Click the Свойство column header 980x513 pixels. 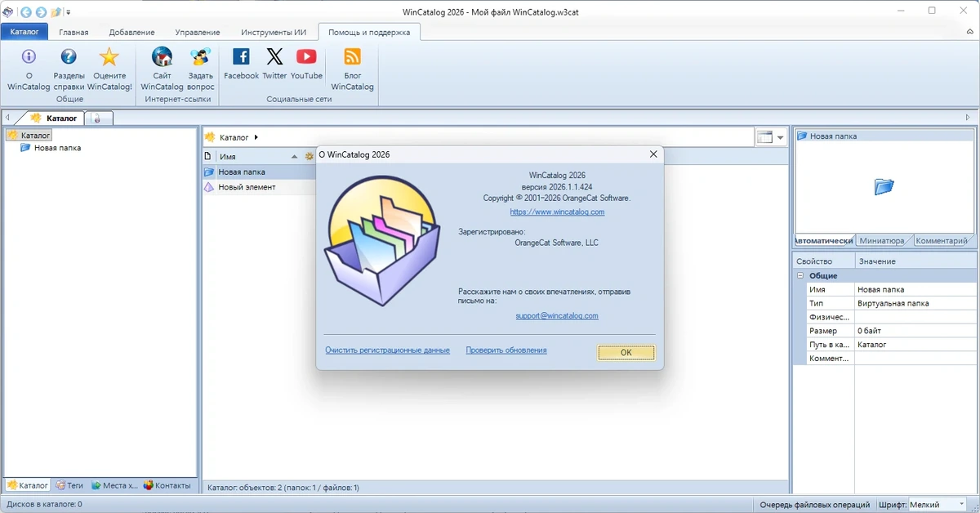824,261
